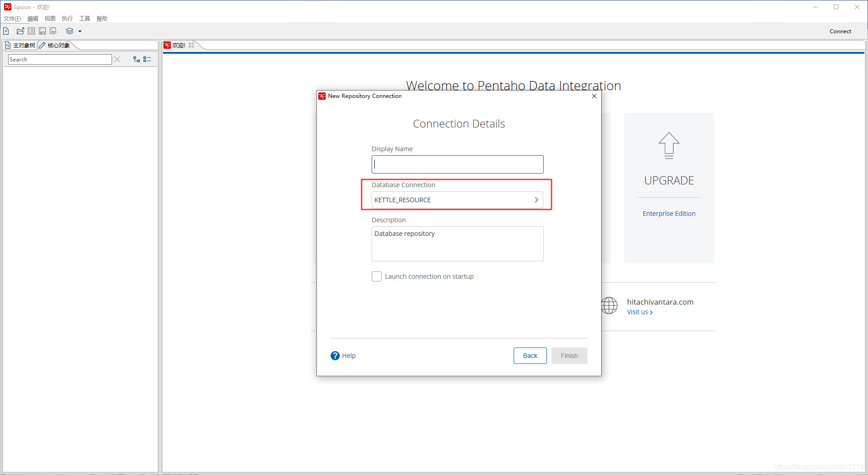Click the Description text area

pos(457,244)
